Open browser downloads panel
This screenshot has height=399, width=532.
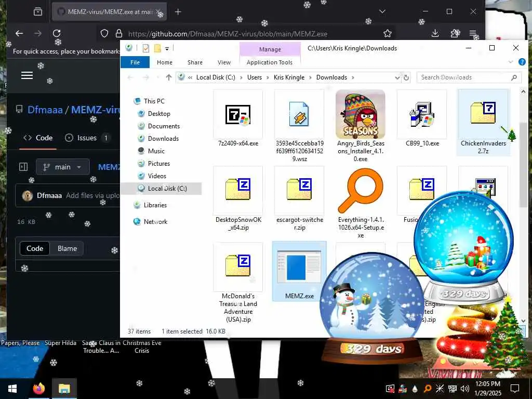(x=435, y=33)
